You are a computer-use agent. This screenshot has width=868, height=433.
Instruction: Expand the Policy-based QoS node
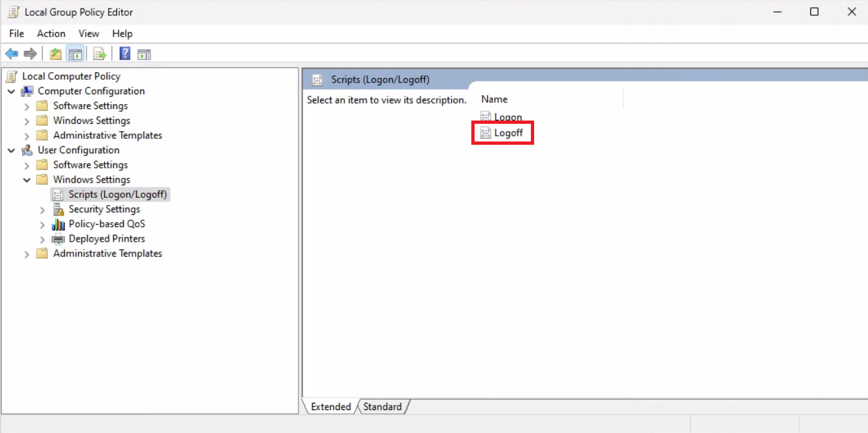[43, 224]
